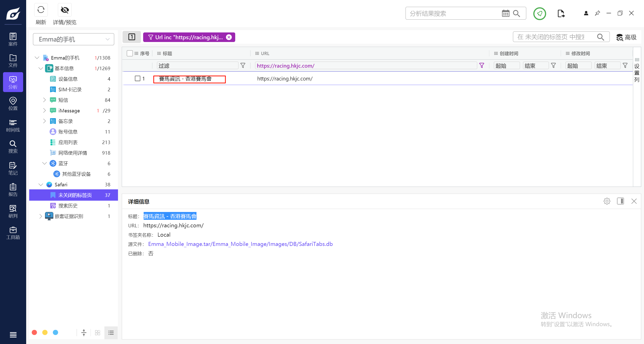Image resolution: width=644 pixels, height=344 pixels.
Task: Check the checkbox for row 1
Action: click(138, 78)
